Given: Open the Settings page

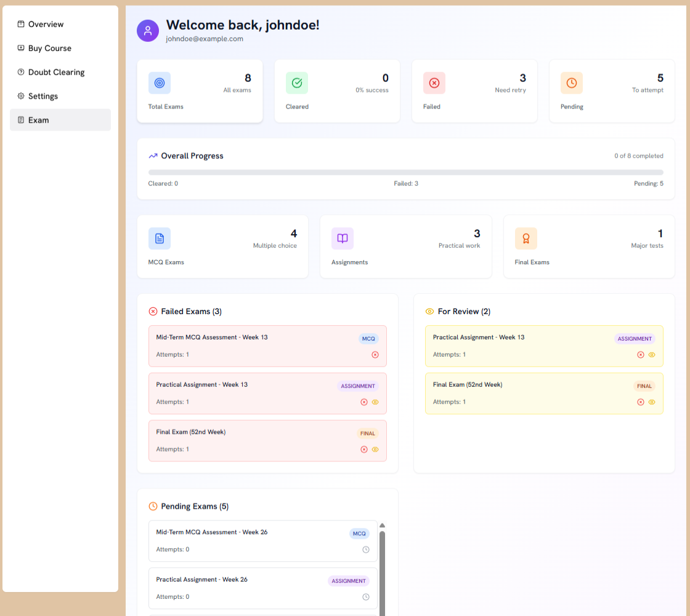Looking at the screenshot, I should tap(60, 96).
